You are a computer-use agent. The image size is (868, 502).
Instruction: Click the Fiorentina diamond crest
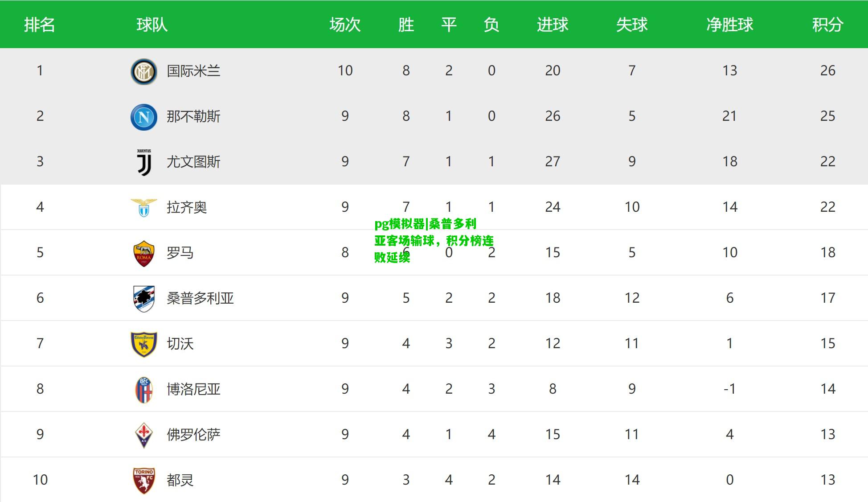[143, 435]
